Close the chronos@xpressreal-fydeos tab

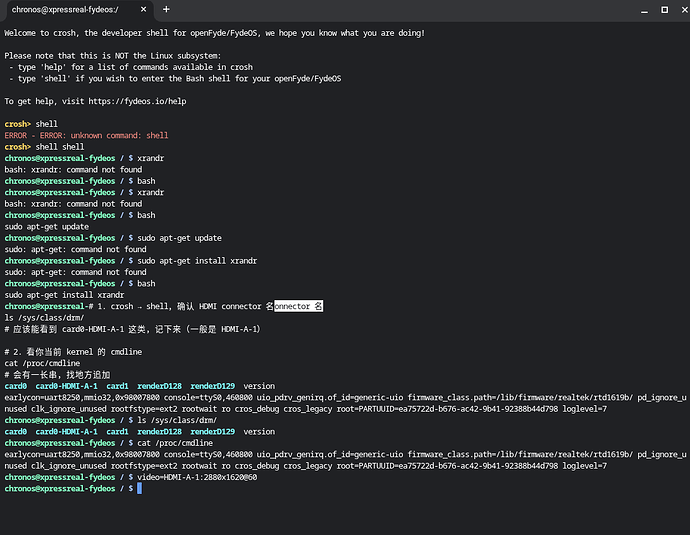(x=143, y=10)
